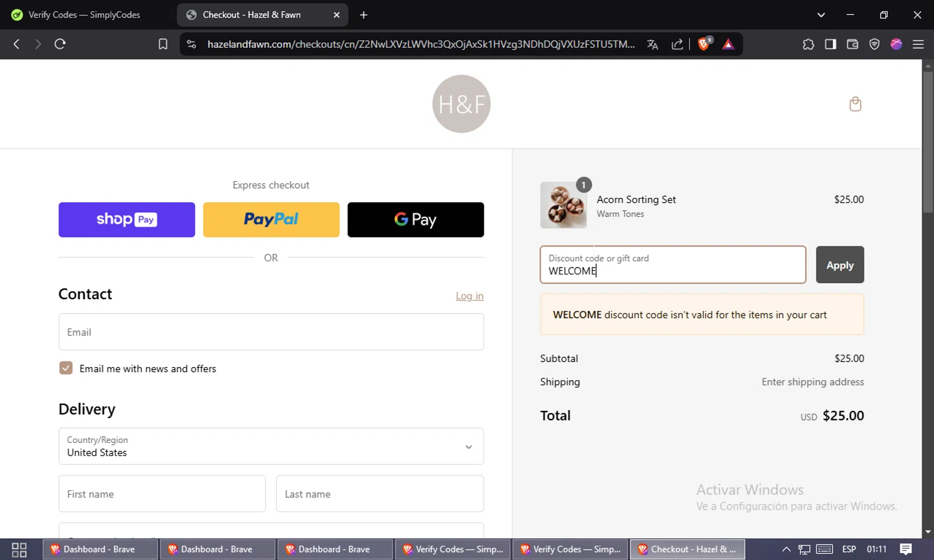Show hidden system tray icons
This screenshot has width=934, height=560.
tap(786, 549)
